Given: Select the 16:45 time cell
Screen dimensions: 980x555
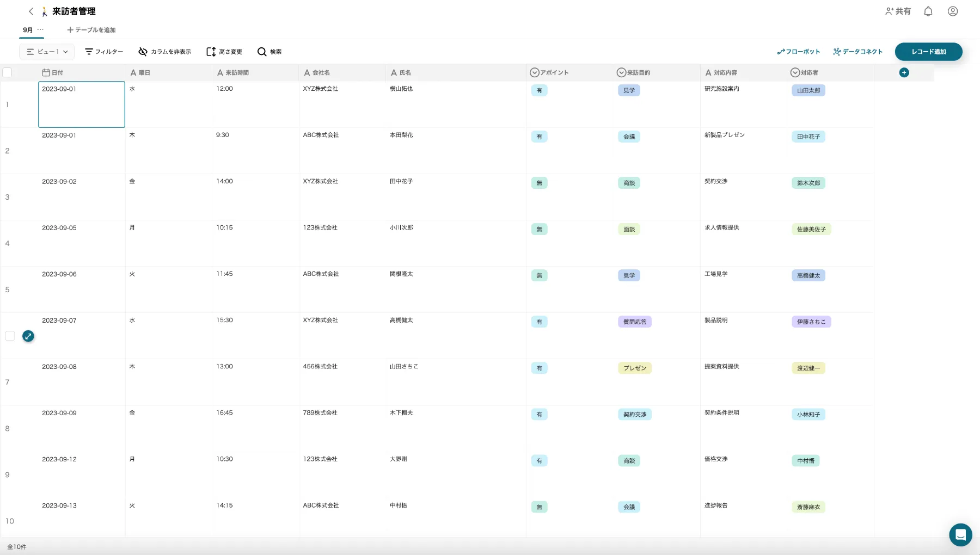Looking at the screenshot, I should [x=255, y=428].
